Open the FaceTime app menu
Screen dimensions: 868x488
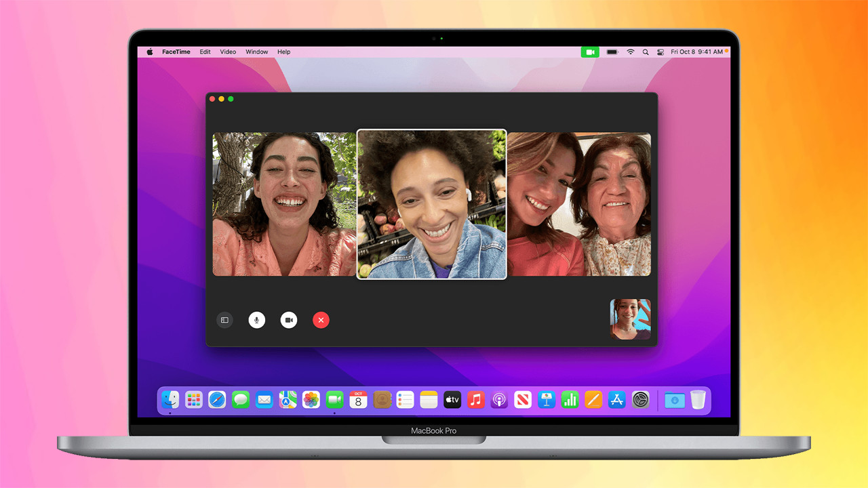tap(175, 52)
